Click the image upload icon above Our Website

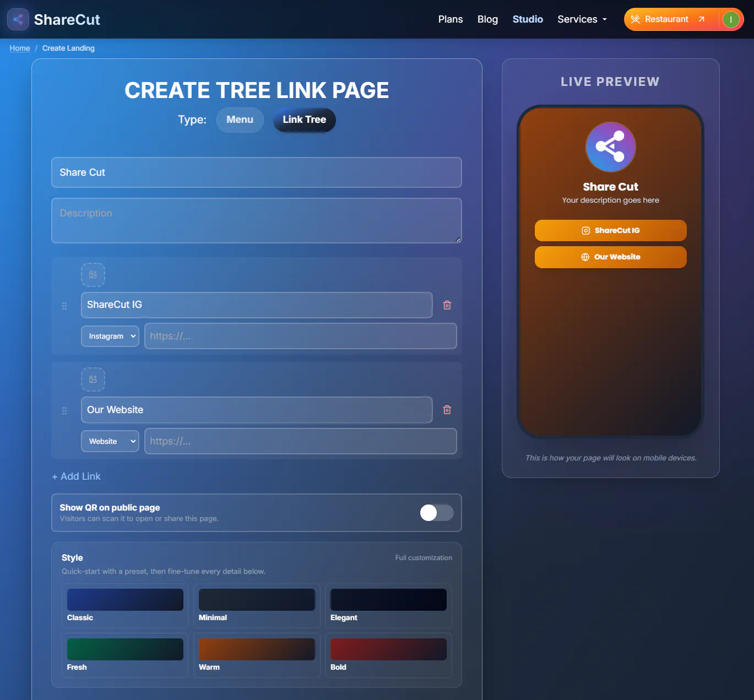coord(93,379)
